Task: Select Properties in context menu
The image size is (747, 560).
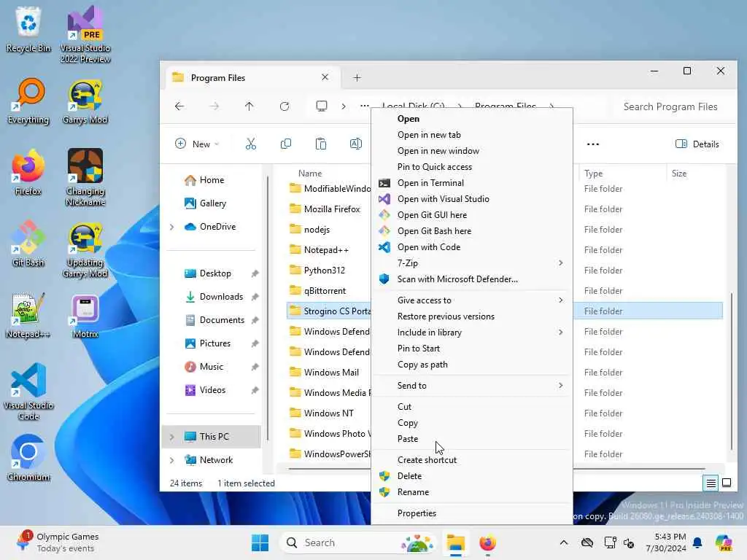Action: tap(472, 513)
